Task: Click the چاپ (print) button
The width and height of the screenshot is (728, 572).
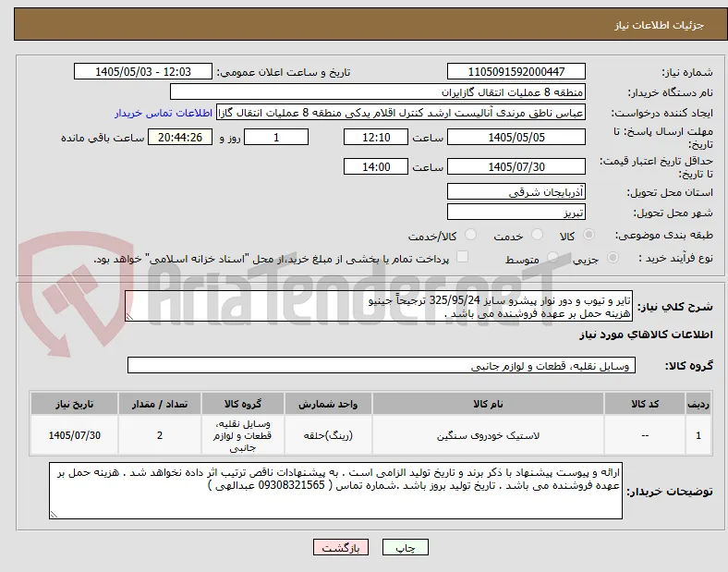Action: click(405, 547)
